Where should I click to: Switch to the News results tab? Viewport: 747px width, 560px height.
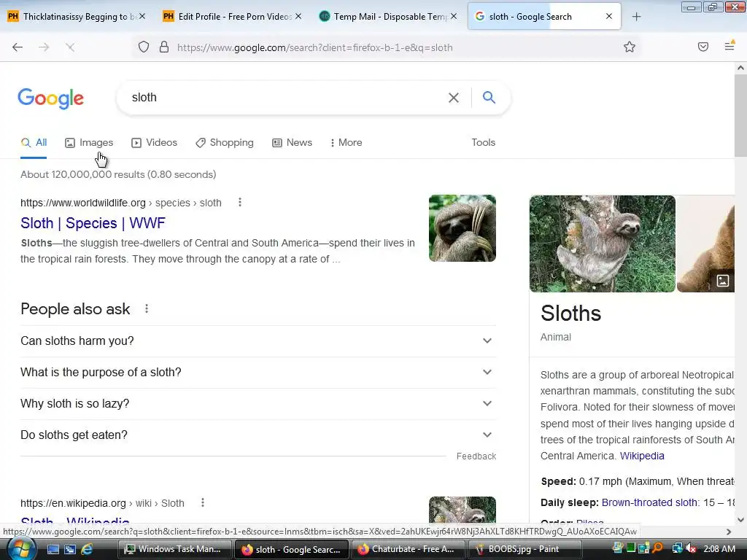click(x=292, y=142)
